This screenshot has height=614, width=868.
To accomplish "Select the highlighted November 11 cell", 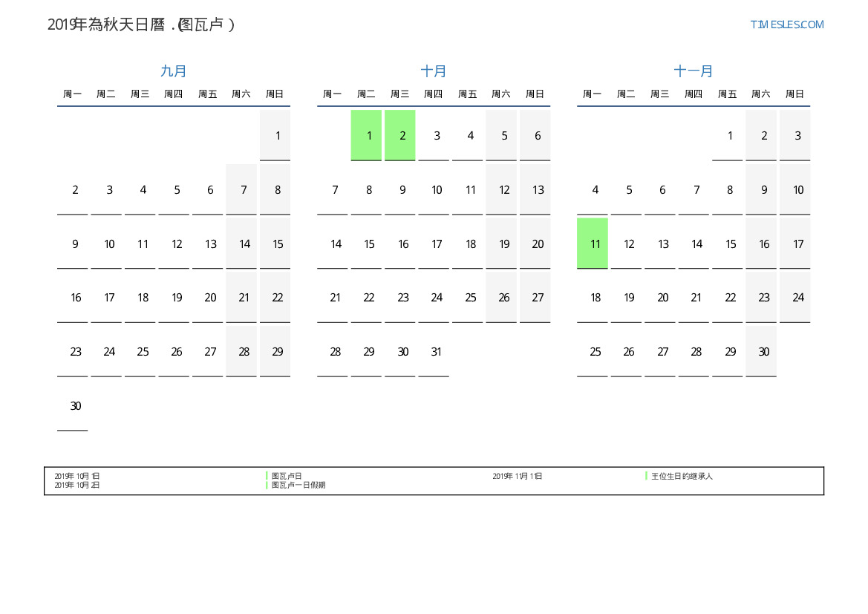I will pos(593,244).
